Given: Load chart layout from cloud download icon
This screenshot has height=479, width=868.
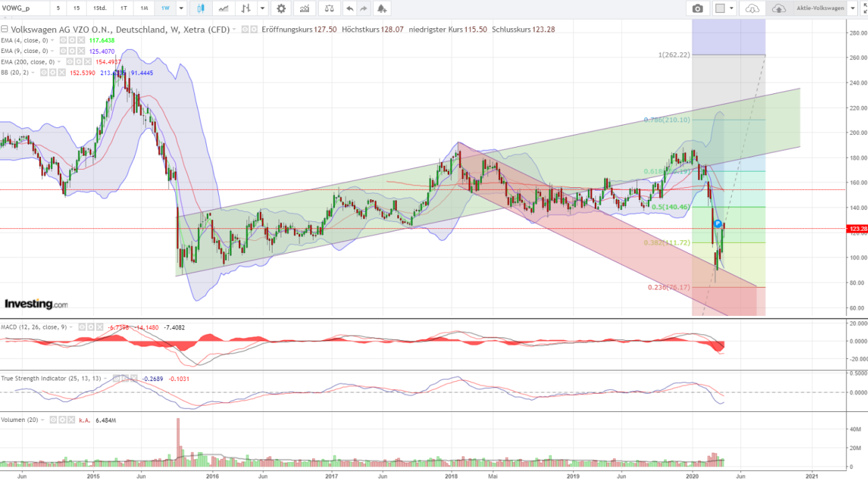Looking at the screenshot, I should point(753,9).
